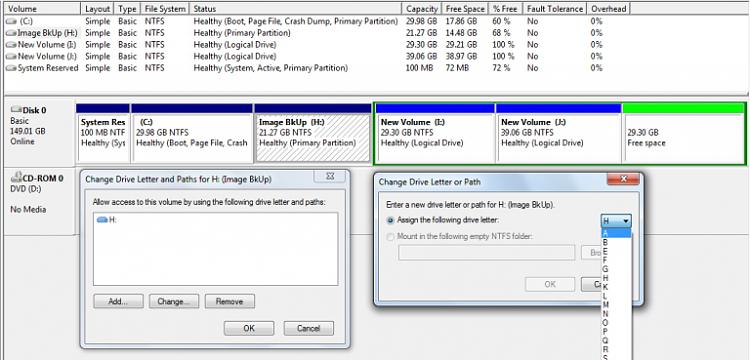Sort by the Free Space column header

465,9
